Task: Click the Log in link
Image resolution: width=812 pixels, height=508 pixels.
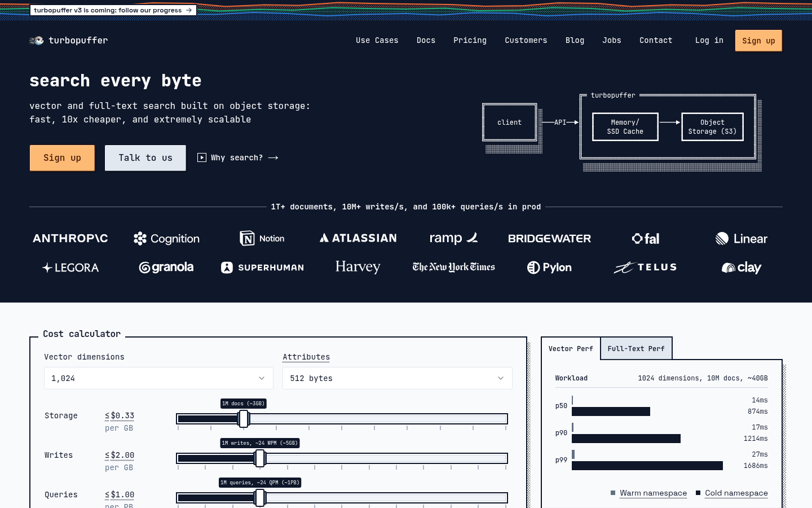Action: pyautogui.click(x=709, y=41)
